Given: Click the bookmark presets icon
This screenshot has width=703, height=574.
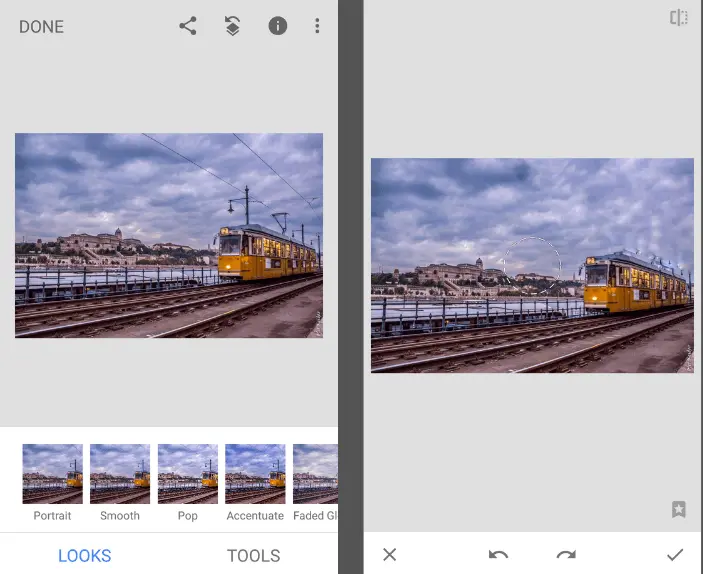Looking at the screenshot, I should click(679, 509).
